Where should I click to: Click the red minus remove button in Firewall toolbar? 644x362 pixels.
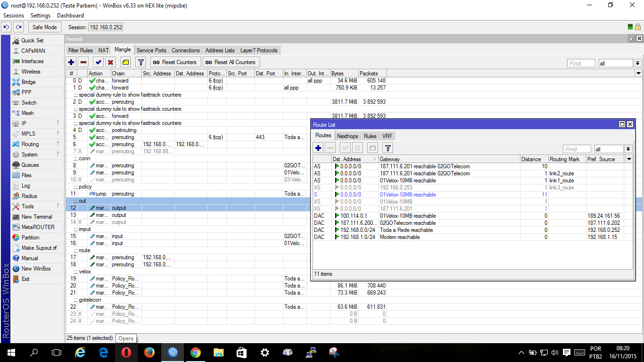83,62
